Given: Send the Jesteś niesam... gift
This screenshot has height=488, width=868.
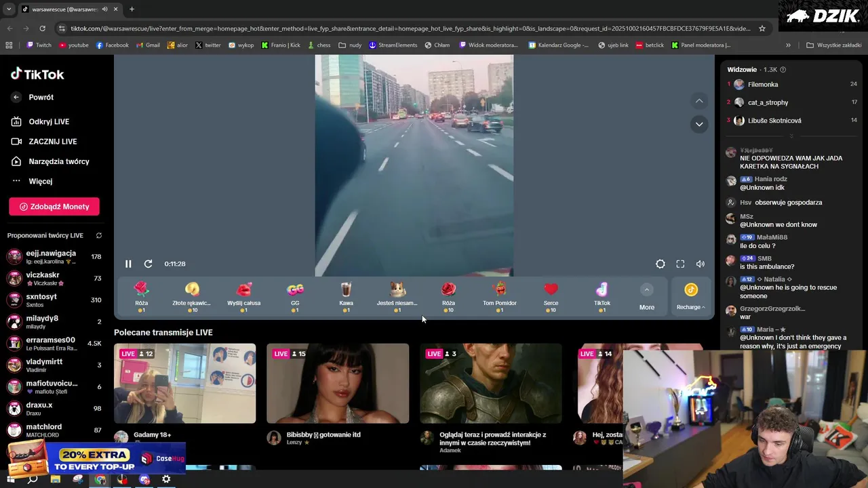Looking at the screenshot, I should click(397, 298).
